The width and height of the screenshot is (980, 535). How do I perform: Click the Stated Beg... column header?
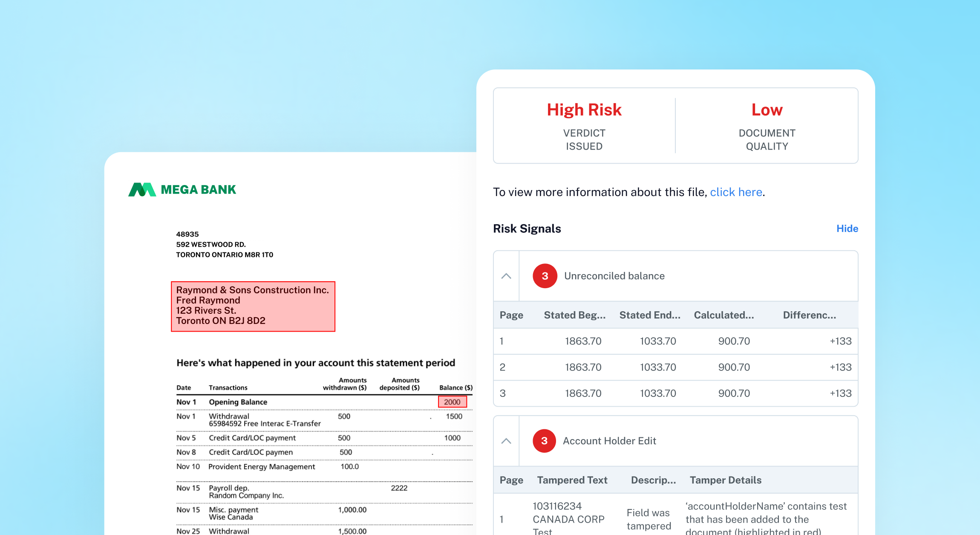click(574, 315)
